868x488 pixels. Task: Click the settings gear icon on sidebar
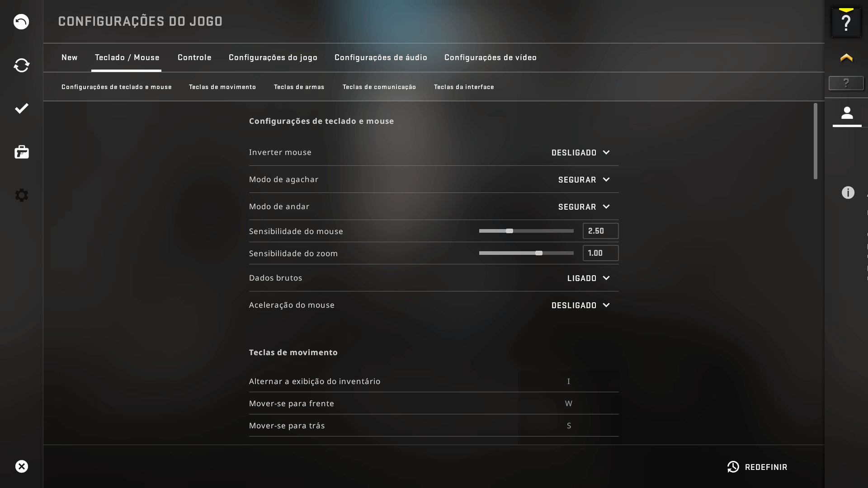pos(21,196)
